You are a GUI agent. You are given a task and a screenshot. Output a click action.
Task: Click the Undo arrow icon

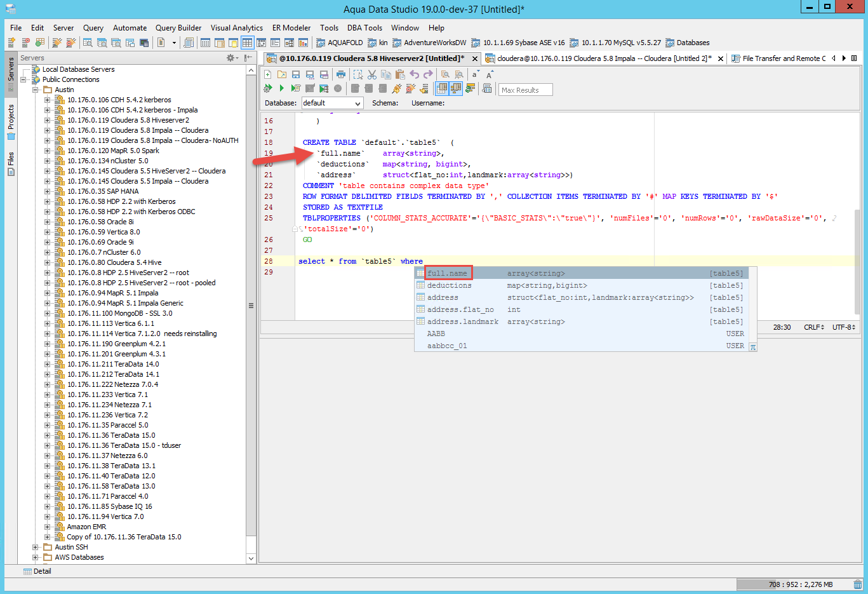pyautogui.click(x=414, y=75)
